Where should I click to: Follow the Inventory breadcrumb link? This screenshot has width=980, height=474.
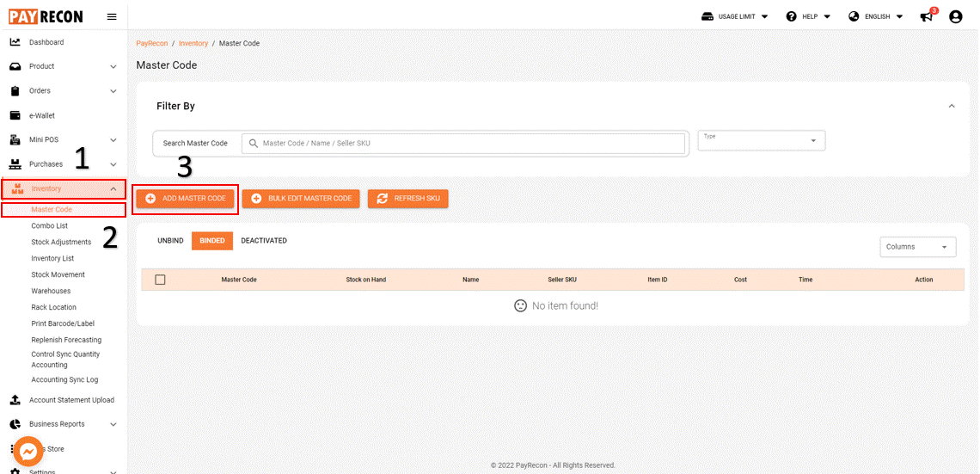pos(193,44)
